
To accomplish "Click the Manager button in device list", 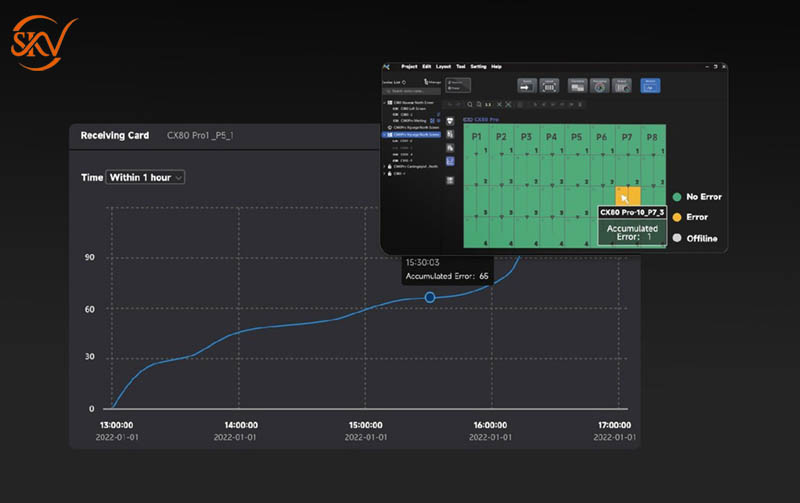I will (x=434, y=83).
